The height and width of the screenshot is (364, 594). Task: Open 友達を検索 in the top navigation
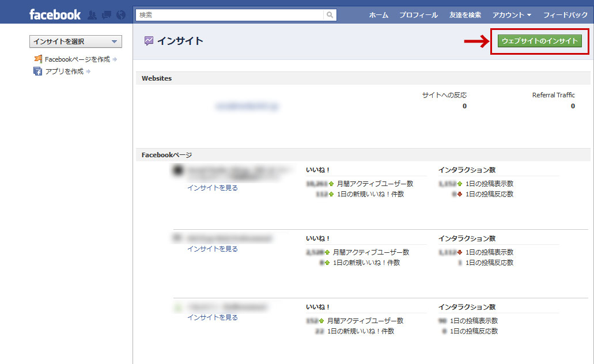465,15
